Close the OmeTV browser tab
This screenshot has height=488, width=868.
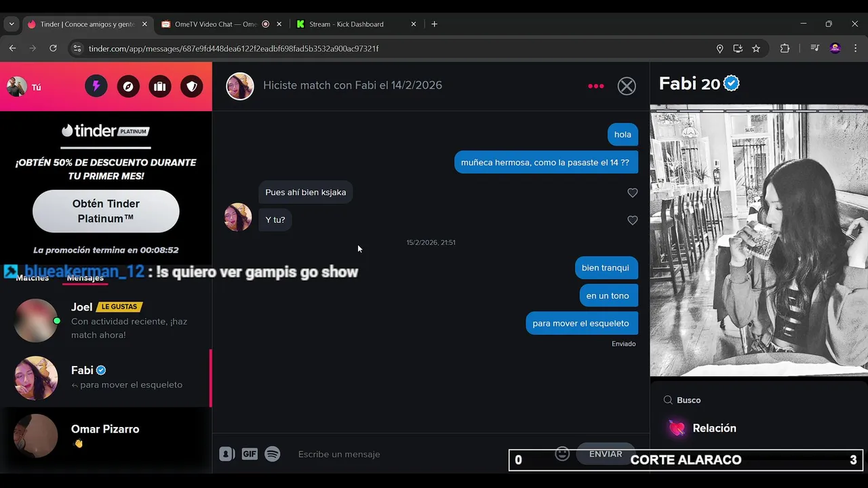tap(279, 24)
